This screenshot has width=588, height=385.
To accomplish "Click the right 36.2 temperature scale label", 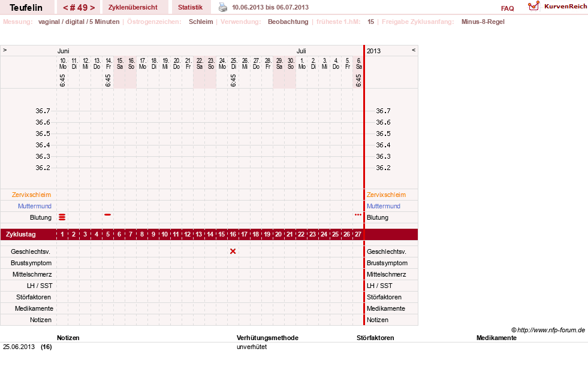I will [x=383, y=168].
